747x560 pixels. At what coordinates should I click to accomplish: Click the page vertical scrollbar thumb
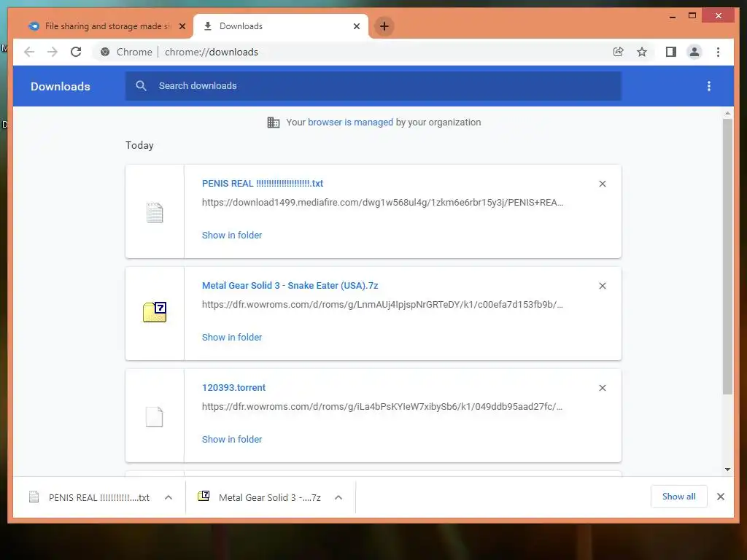tap(727, 256)
